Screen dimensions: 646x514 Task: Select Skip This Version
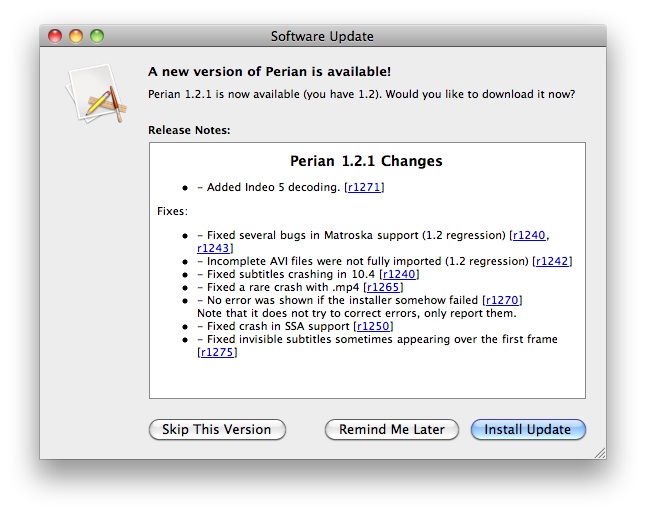pyautogui.click(x=217, y=430)
